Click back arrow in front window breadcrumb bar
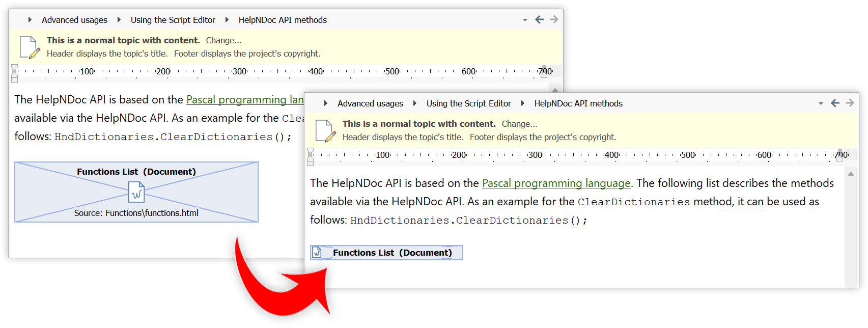 835,103
